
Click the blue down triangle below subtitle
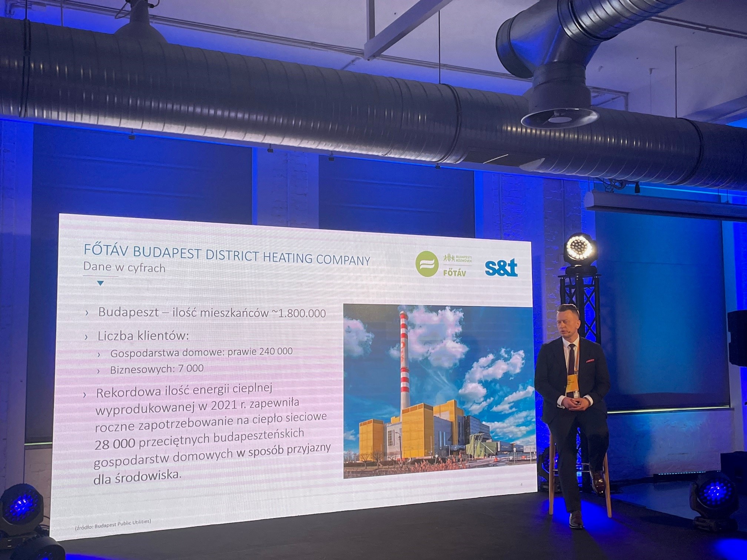point(100,283)
